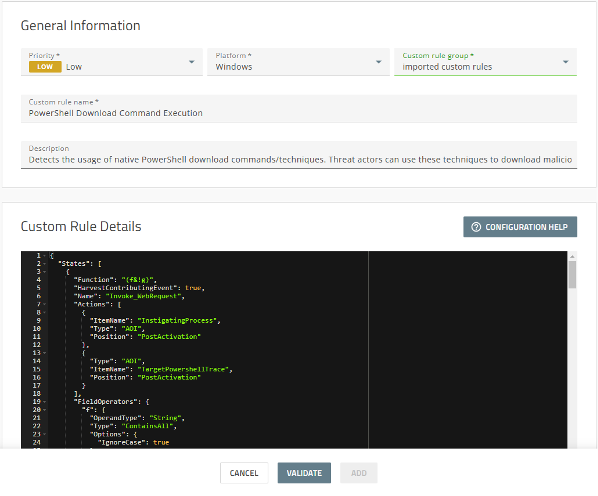
Task: Click the "ContainsAll" type value
Action: click(x=147, y=426)
